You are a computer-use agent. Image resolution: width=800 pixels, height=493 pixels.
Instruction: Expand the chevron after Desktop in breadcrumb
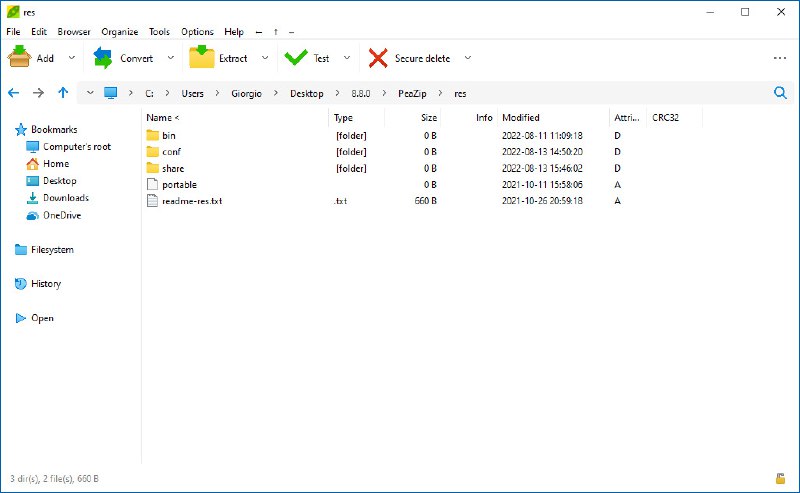click(x=337, y=93)
